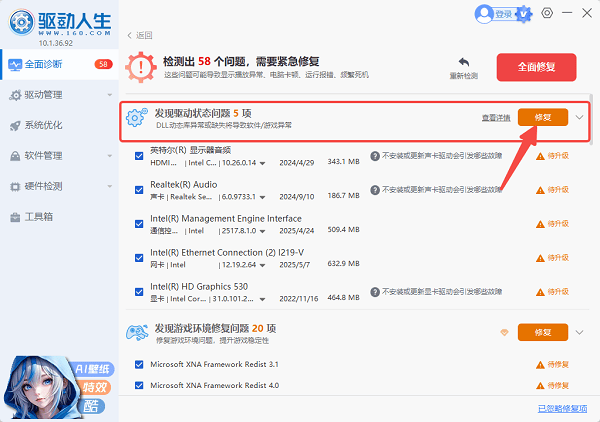Screen dimensions: 600x422
Task: Click the VIP diamond icon beside game repair
Action: click(504, 332)
